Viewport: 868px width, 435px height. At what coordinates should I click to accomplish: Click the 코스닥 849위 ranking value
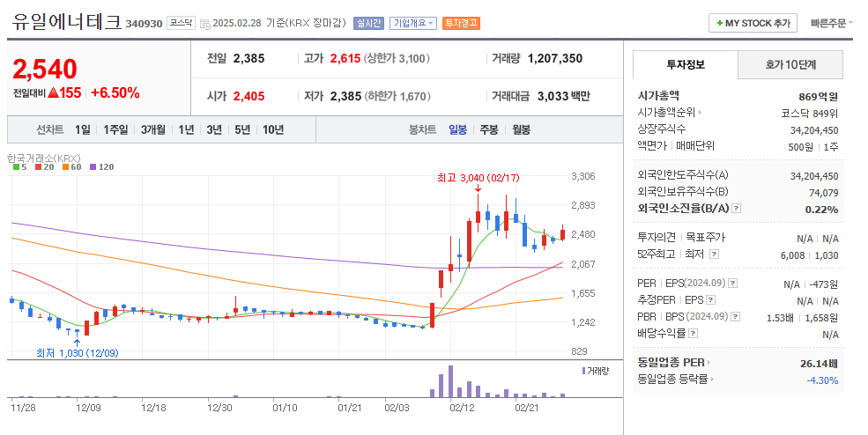click(810, 114)
